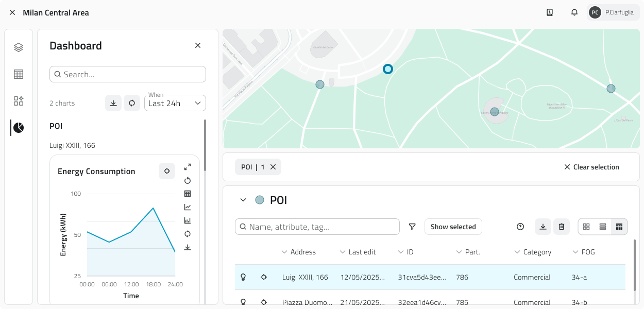Collapse the POI section in the results panel

tap(243, 200)
